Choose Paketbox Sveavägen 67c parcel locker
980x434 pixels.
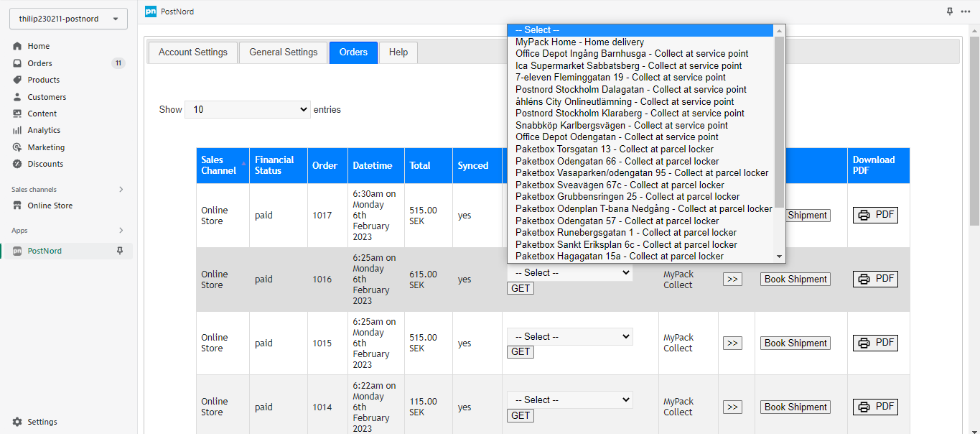(x=640, y=185)
